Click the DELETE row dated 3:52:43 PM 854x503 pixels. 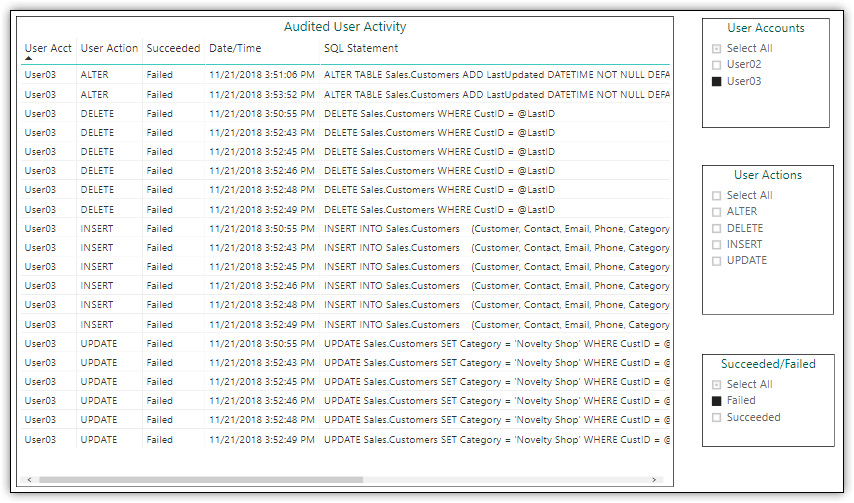click(x=345, y=133)
